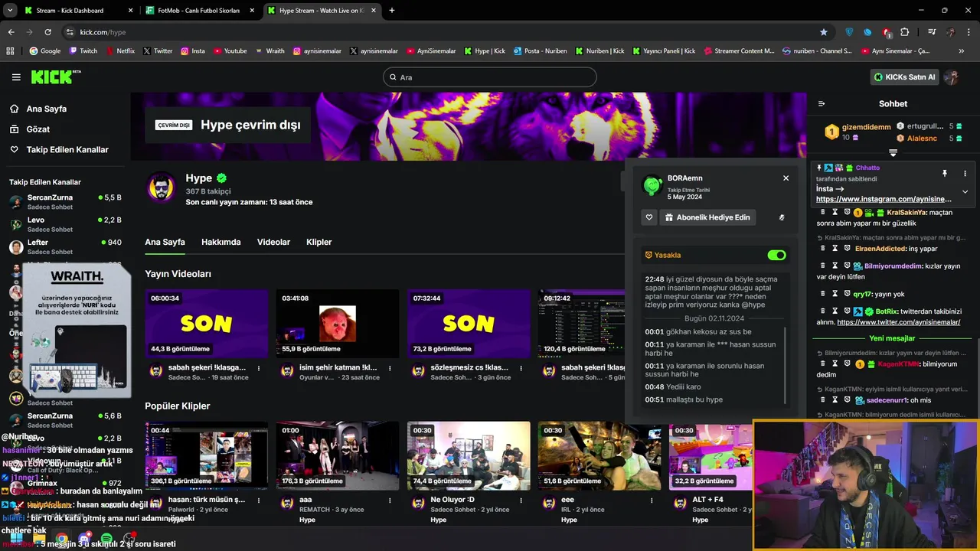Click Abonelik Hediye Edin button
The width and height of the screenshot is (980, 551).
coord(707,217)
